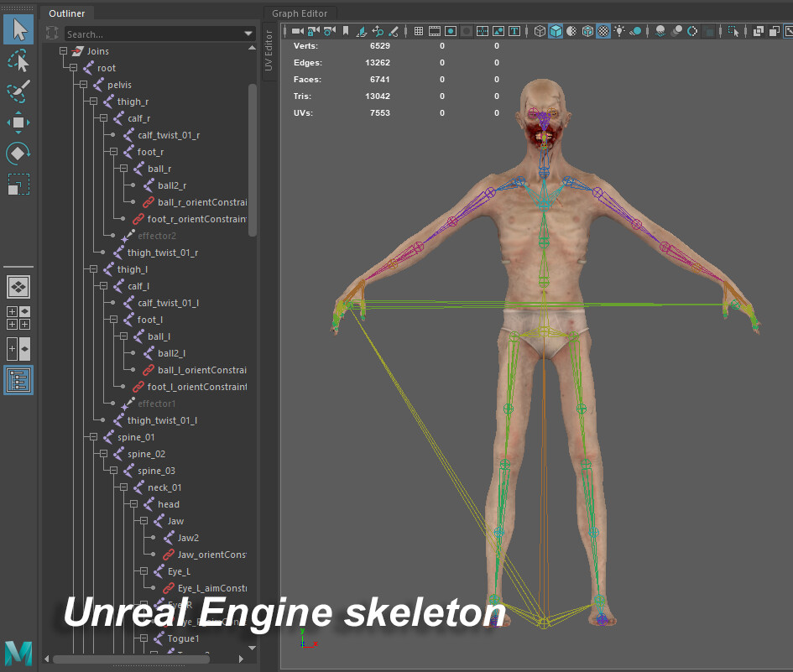The image size is (793, 672).
Task: Collapse the spine_01 joint hierarchy
Action: [x=92, y=436]
